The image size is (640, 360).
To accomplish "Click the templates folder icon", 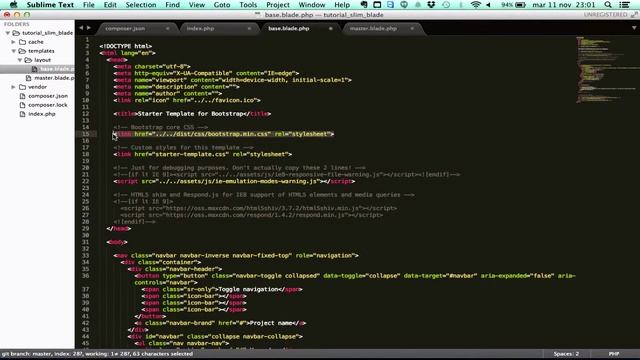I will pos(22,51).
